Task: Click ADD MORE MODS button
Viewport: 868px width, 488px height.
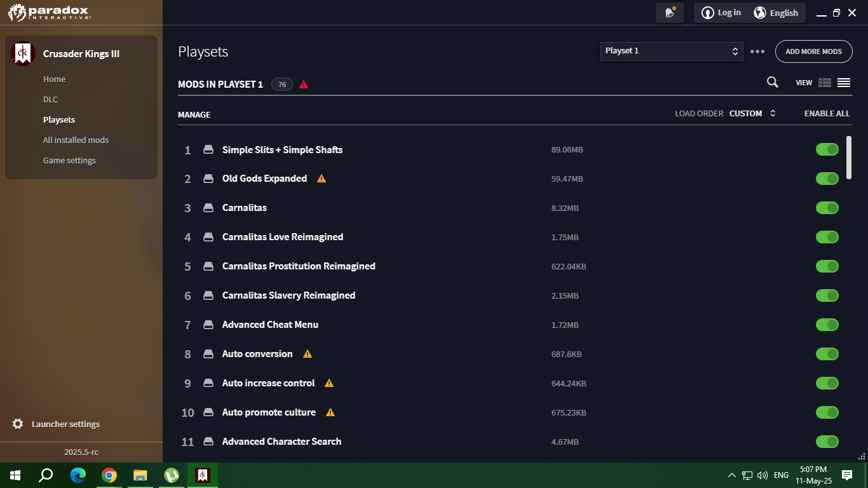Action: point(813,51)
